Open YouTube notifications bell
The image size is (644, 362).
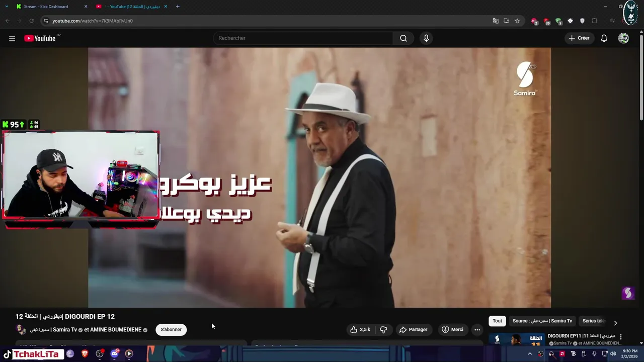(604, 38)
